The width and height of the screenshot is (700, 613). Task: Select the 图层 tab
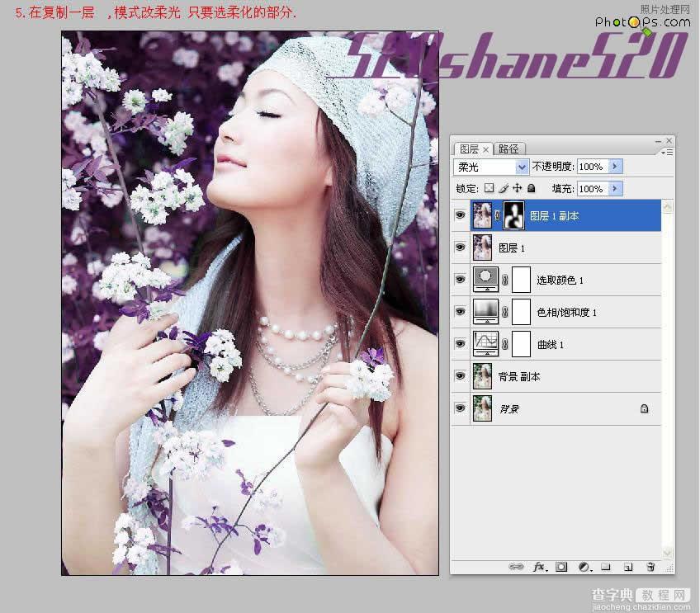coord(471,149)
